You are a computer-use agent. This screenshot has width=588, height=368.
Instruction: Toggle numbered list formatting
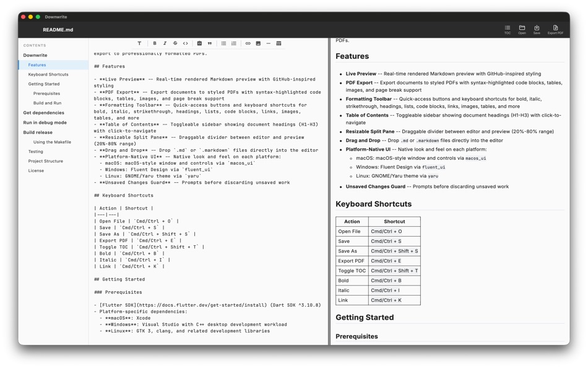pos(234,43)
